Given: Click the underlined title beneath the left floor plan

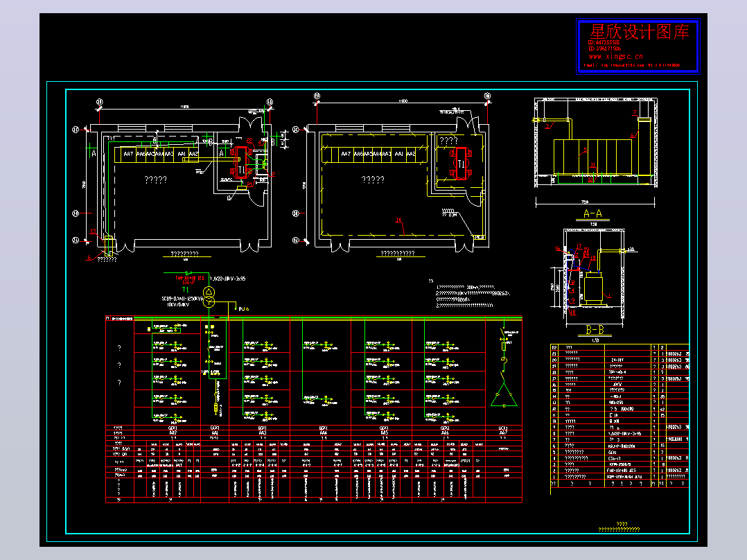Looking at the screenshot, I should click(184, 254).
